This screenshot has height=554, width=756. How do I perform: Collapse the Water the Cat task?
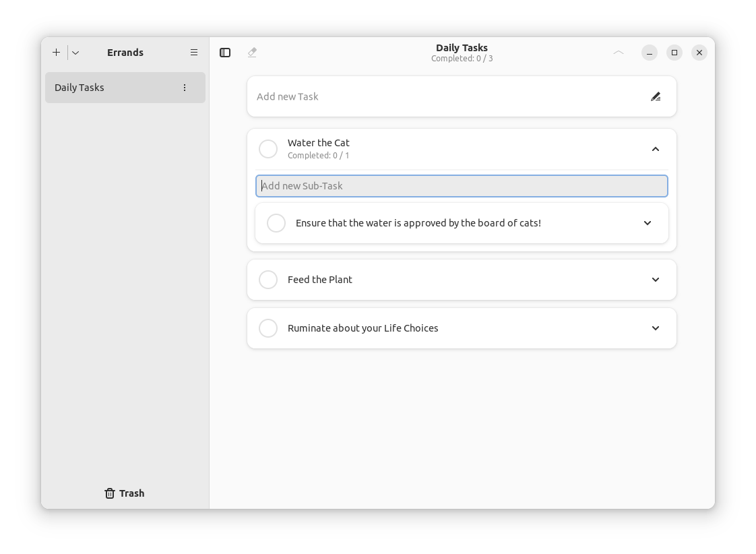(655, 148)
